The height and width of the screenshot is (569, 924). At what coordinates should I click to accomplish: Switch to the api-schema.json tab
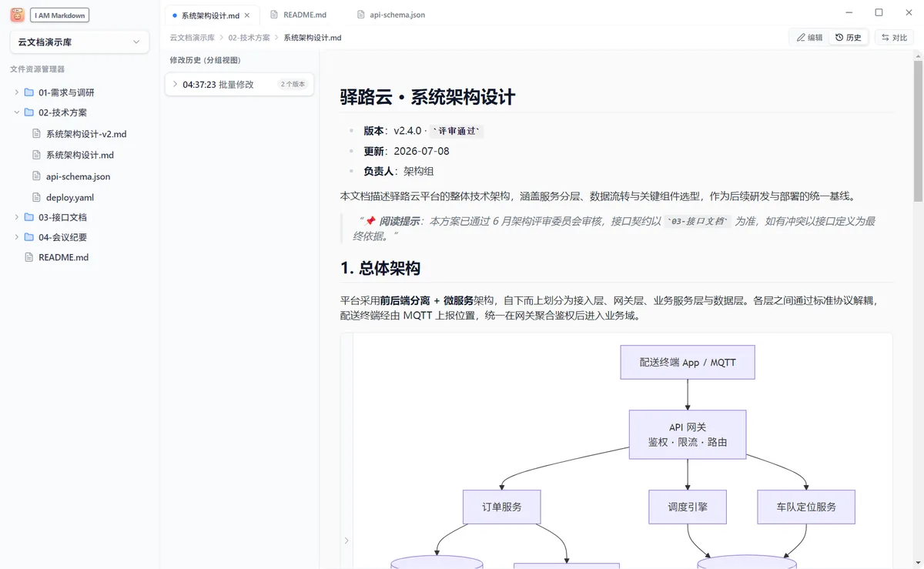(x=391, y=15)
